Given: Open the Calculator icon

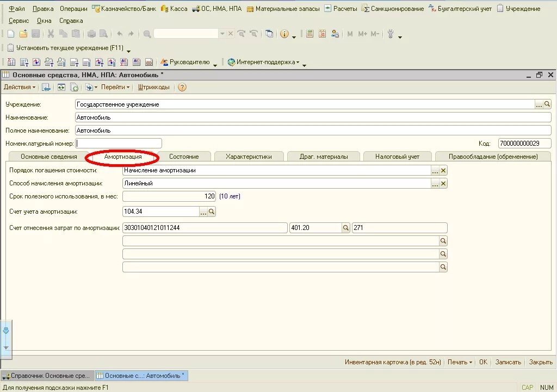Looking at the screenshot, I should click(310, 34).
